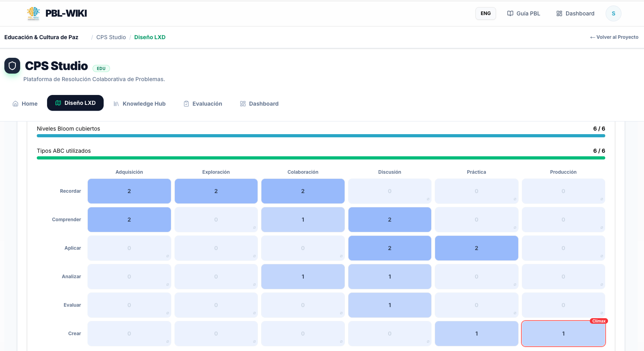Click Educación & Cultura de Paz breadcrumb
The image size is (644, 351).
[x=41, y=37]
